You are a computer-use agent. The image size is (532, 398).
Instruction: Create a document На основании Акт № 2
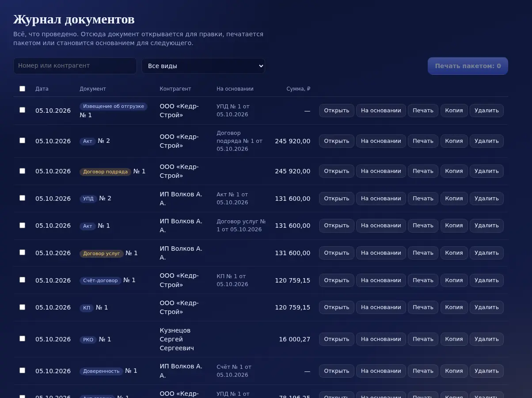point(381,141)
